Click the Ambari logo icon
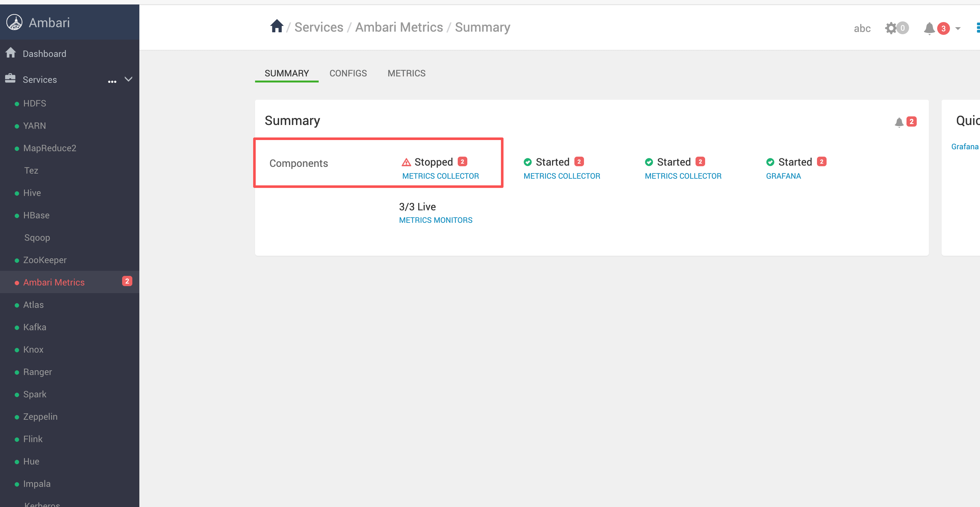980x507 pixels. (14, 22)
